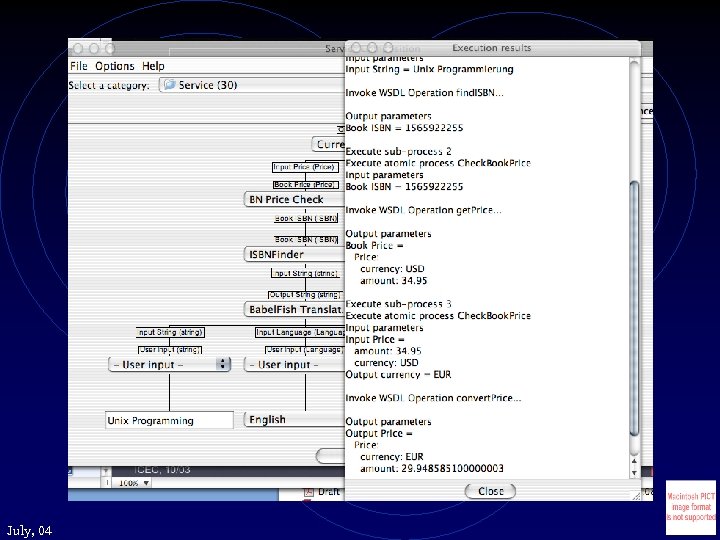
Task: Open the File menu
Action: tap(79, 66)
